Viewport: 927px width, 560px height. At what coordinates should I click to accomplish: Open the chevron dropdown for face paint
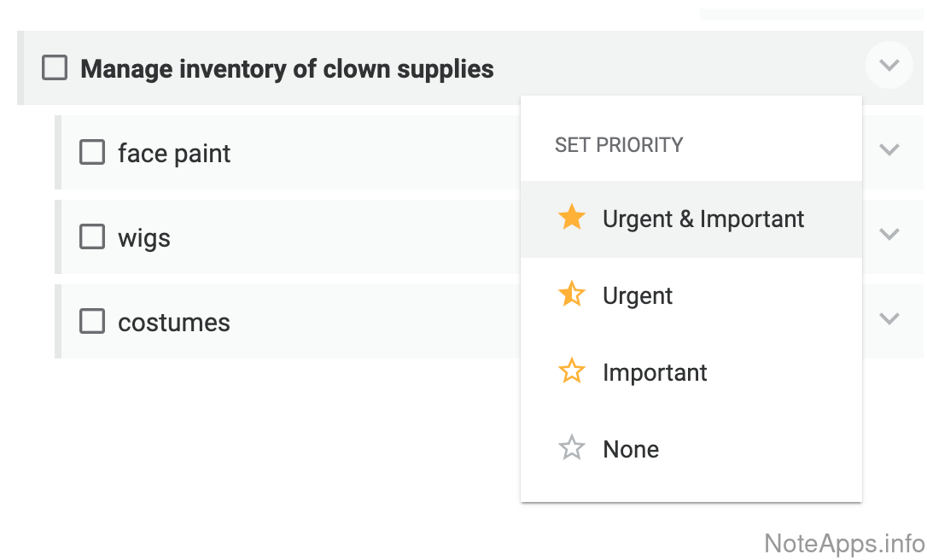point(889,149)
